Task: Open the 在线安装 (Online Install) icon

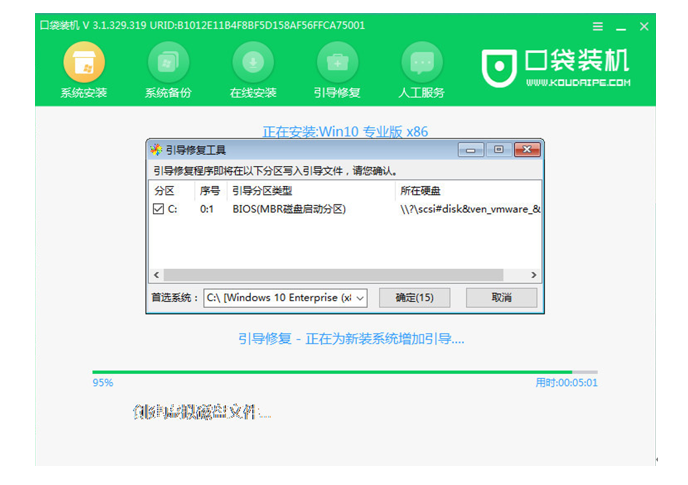Action: coord(253,72)
